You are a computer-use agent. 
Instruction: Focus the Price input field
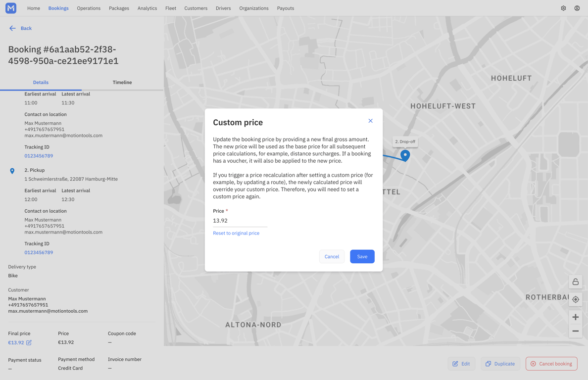pyautogui.click(x=240, y=221)
